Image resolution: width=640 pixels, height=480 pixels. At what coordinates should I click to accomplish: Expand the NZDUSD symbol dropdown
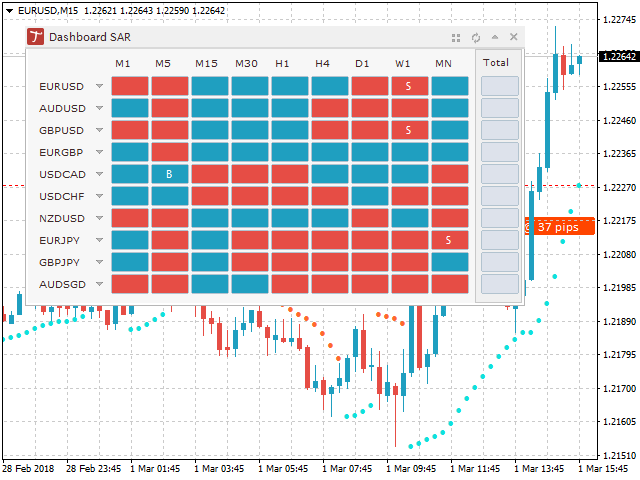click(x=99, y=218)
